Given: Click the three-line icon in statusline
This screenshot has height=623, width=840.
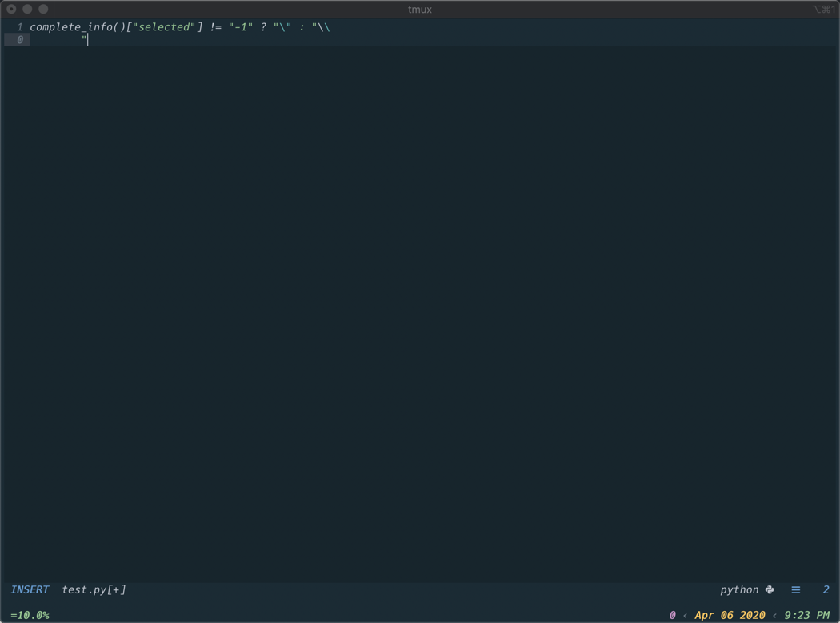Looking at the screenshot, I should tap(795, 589).
